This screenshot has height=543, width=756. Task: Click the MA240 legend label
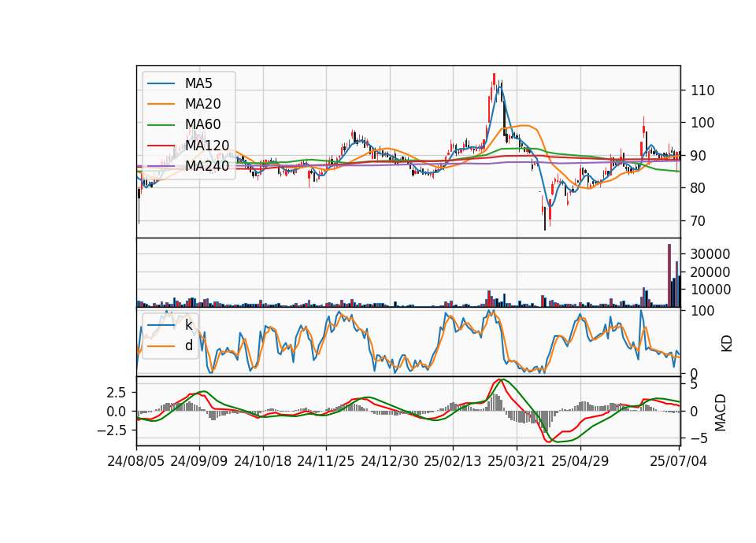click(x=207, y=166)
